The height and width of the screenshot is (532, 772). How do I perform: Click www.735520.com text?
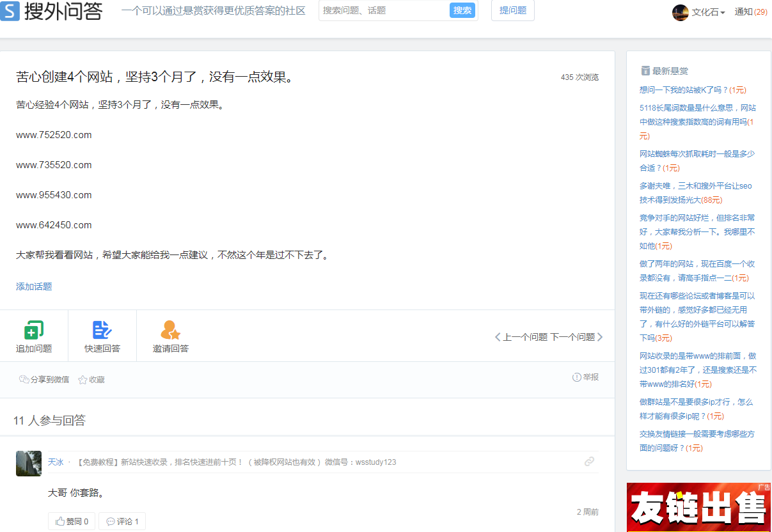[x=54, y=165]
